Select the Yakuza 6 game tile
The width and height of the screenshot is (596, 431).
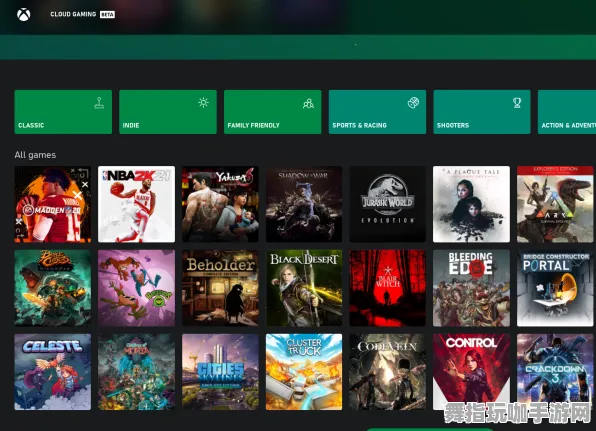(220, 204)
